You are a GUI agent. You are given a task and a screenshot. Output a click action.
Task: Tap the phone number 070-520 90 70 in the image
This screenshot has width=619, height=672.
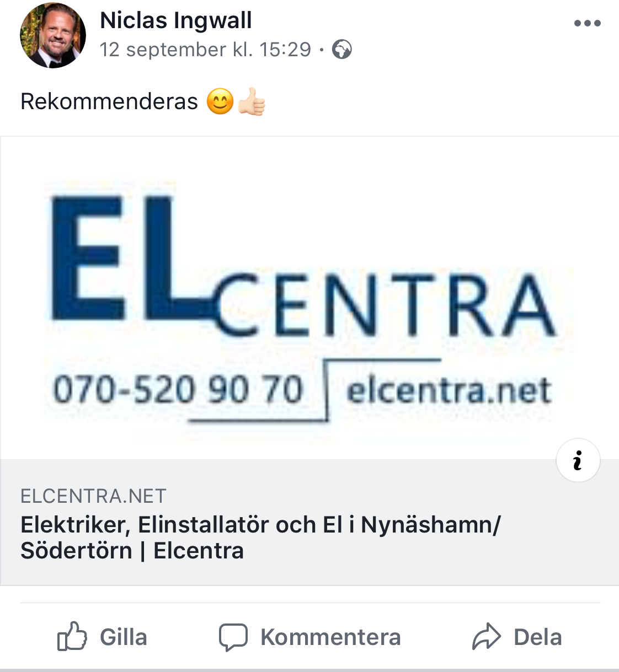[178, 389]
